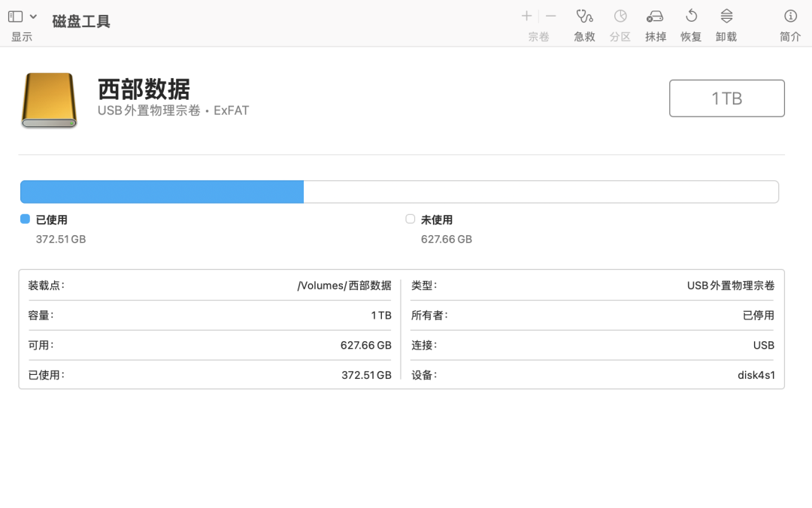Unmount the volume with 卸载 icon

[x=726, y=16]
